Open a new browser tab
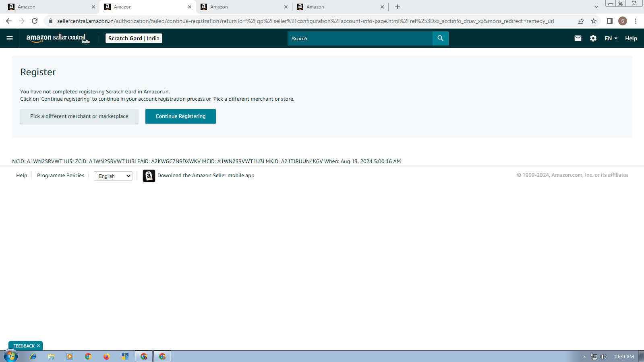This screenshot has height=362, width=644. click(x=398, y=7)
